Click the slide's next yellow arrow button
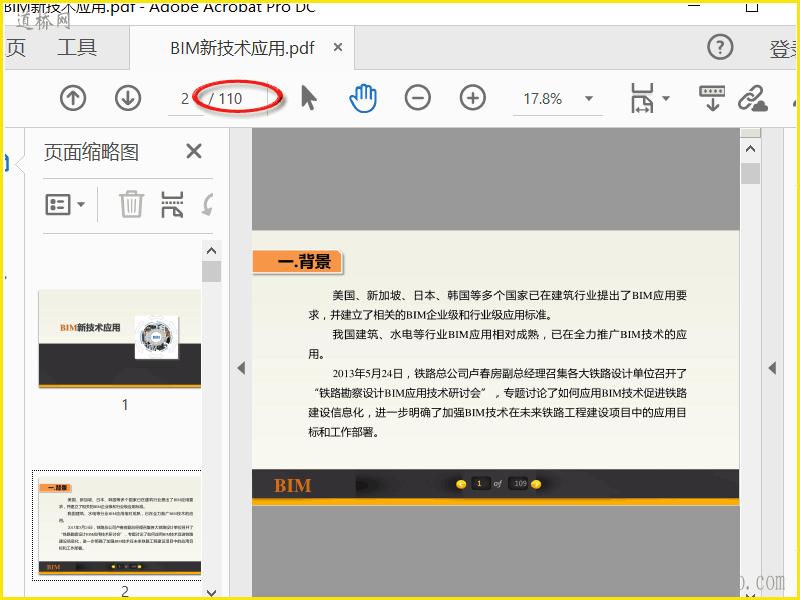Viewport: 800px width, 600px height. pos(536,484)
